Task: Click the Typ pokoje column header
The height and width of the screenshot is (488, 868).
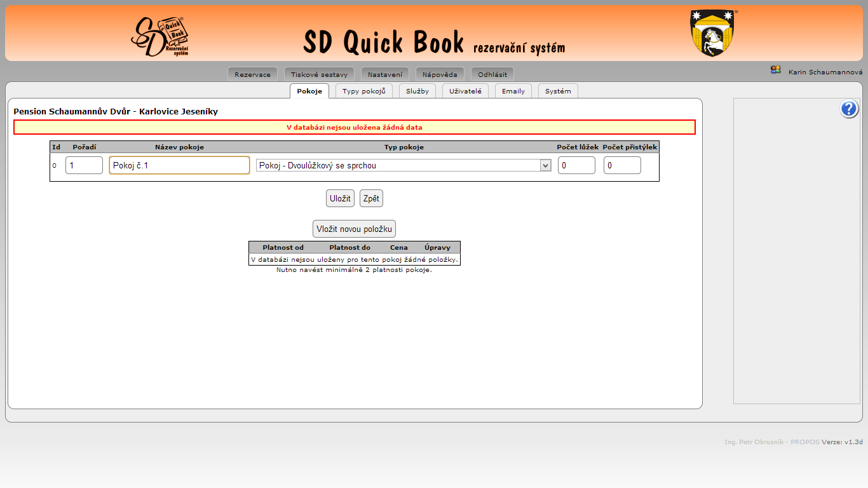Action: pyautogui.click(x=403, y=147)
